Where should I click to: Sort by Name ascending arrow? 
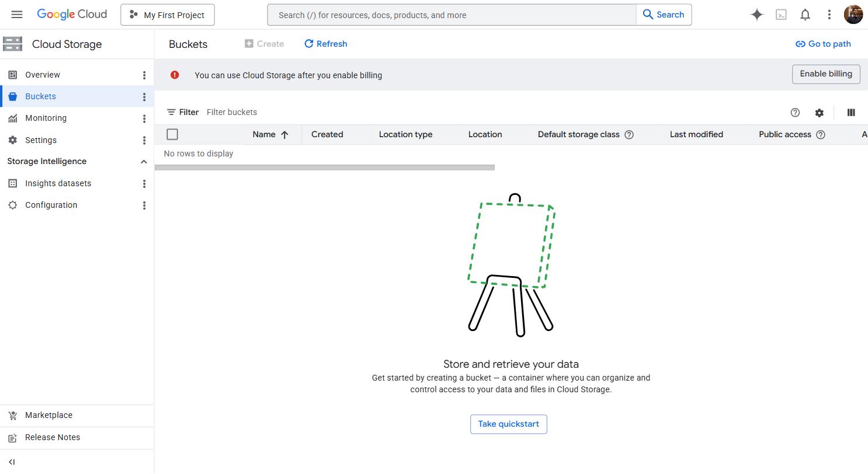tap(284, 134)
